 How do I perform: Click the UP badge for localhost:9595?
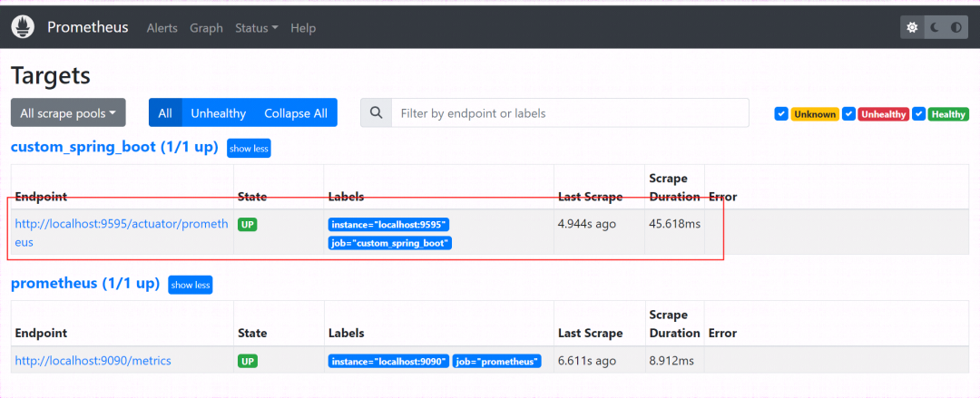pyautogui.click(x=248, y=224)
